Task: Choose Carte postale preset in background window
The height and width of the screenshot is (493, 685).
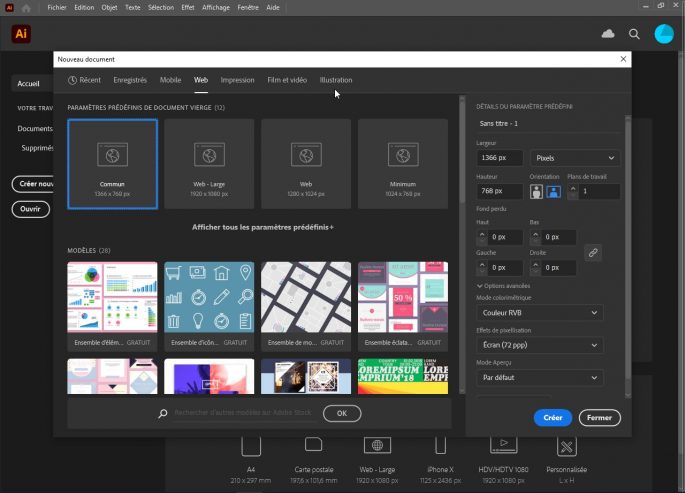Action: [313, 445]
